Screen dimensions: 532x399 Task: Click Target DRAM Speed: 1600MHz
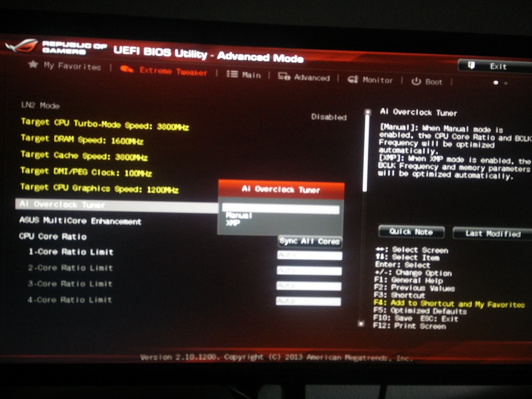tap(82, 140)
